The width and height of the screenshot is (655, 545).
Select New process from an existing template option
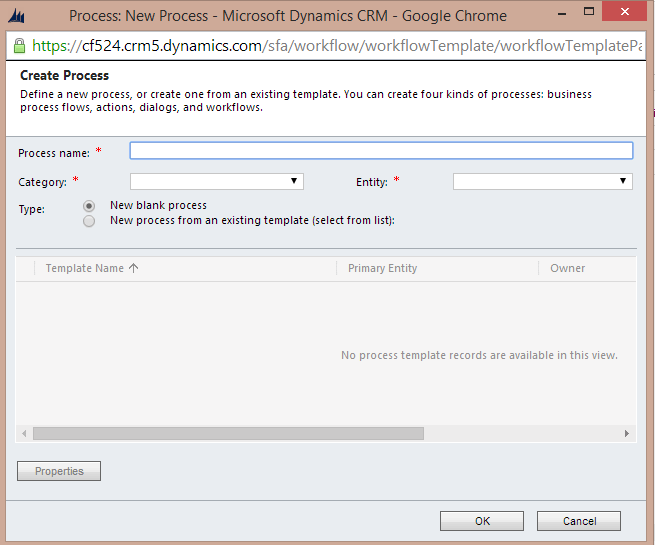pos(89,221)
